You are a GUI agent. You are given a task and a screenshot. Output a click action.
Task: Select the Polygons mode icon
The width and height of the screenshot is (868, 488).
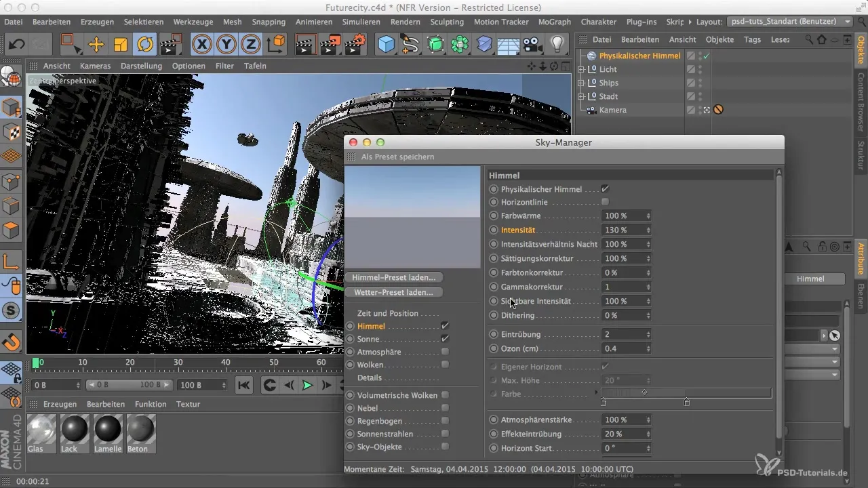pyautogui.click(x=12, y=230)
